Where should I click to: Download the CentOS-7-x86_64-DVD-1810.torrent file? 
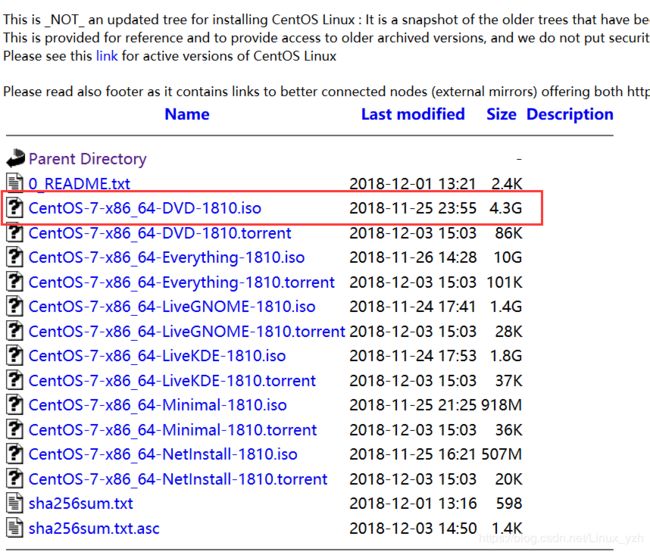pyautogui.click(x=160, y=233)
